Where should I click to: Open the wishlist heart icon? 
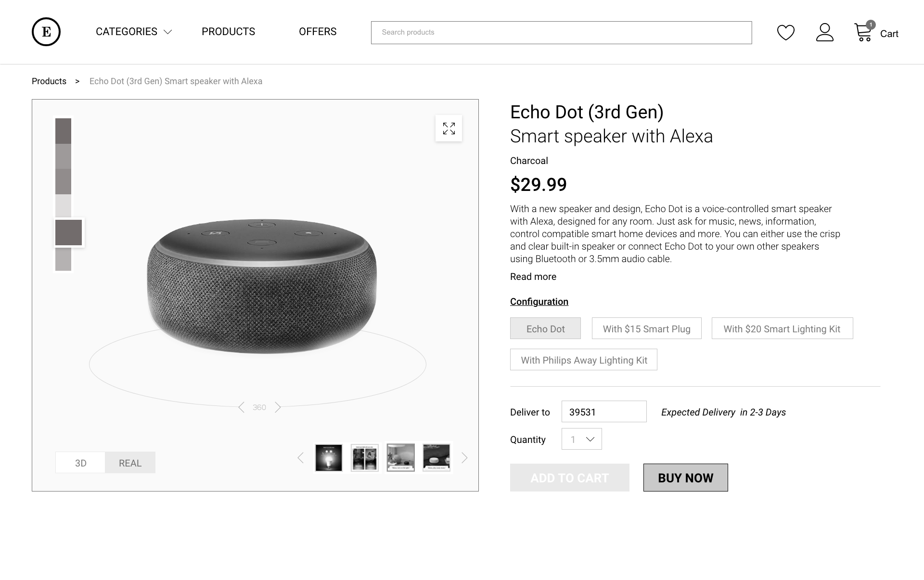785,33
